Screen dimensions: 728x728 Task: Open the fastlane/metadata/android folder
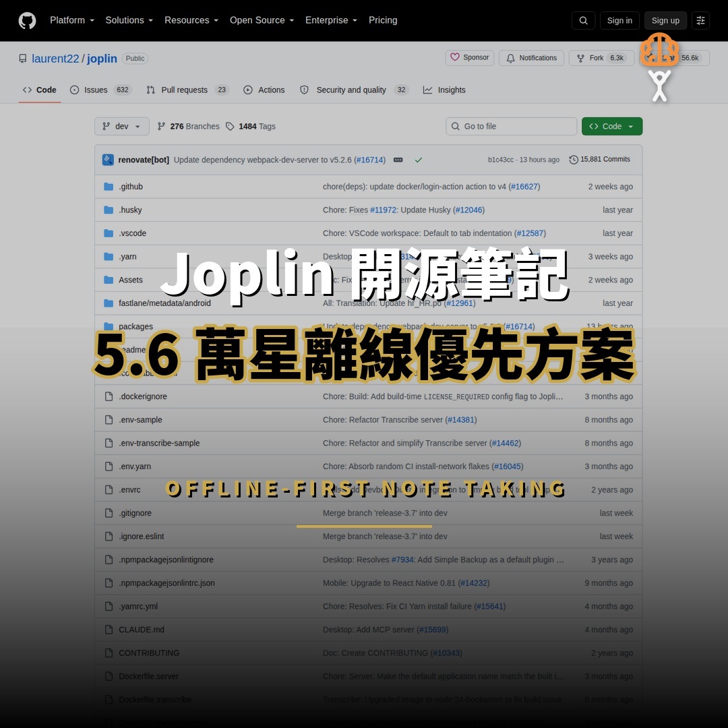click(x=165, y=303)
